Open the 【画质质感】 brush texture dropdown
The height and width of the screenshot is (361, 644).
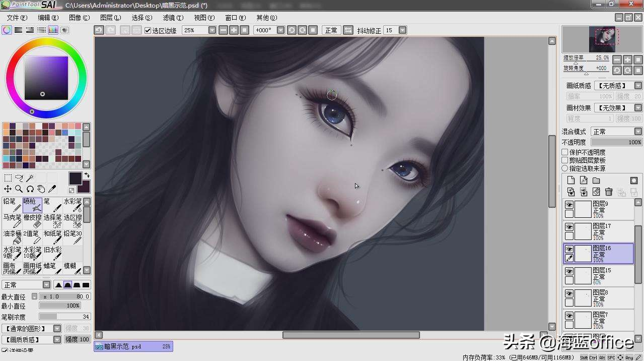click(57, 340)
